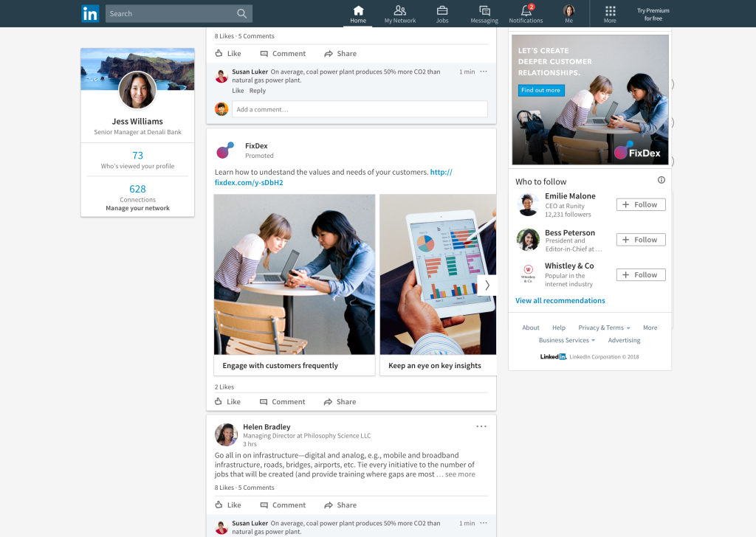
Task: Open the My Network icon
Action: 399,10
